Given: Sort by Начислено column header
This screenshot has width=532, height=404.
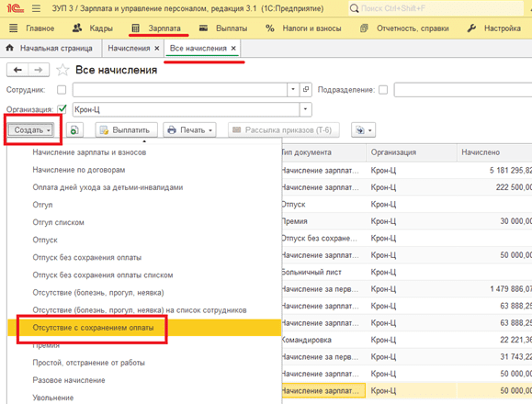Looking at the screenshot, I should pos(494,152).
